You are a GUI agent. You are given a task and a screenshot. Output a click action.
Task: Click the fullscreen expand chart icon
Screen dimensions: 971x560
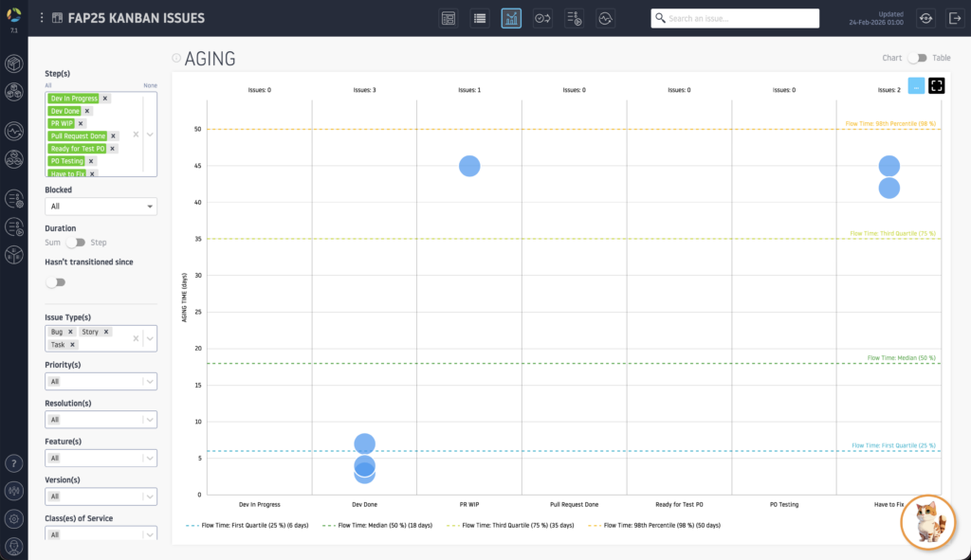point(937,85)
